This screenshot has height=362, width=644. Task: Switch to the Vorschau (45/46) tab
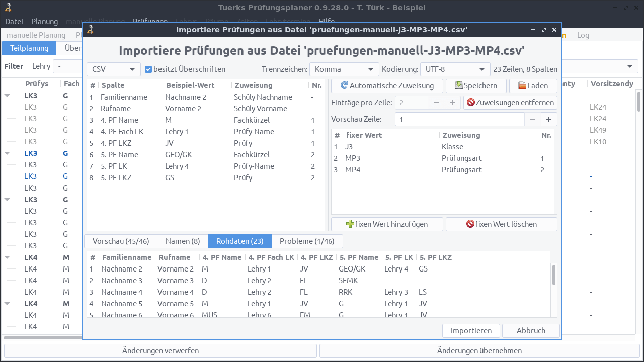tap(121, 241)
